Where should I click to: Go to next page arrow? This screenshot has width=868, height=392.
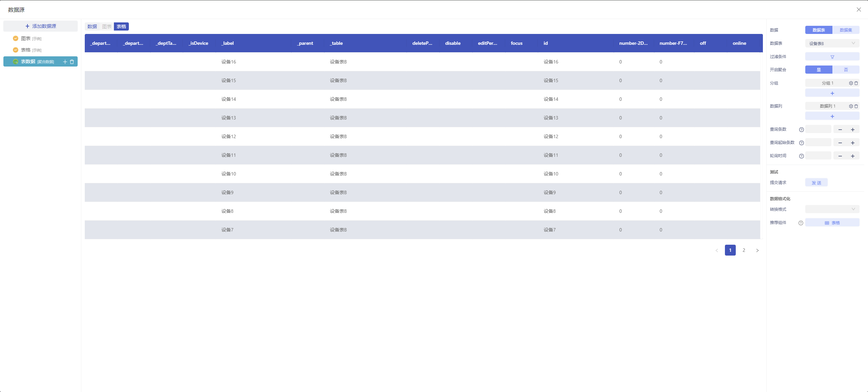click(757, 250)
